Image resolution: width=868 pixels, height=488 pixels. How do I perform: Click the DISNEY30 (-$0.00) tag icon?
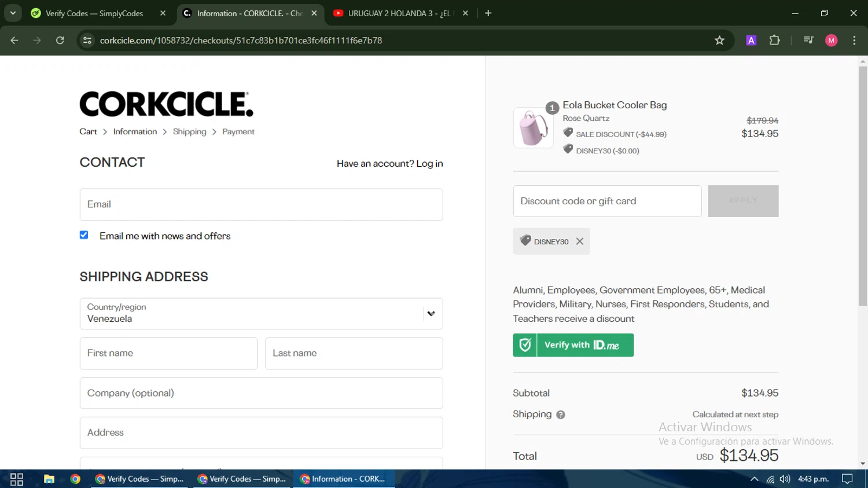568,149
